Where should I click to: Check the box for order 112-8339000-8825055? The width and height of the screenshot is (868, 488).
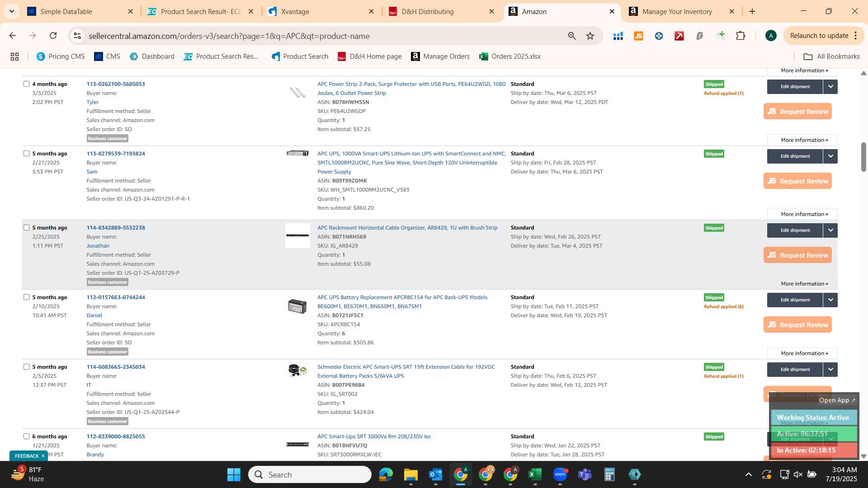tap(26, 436)
